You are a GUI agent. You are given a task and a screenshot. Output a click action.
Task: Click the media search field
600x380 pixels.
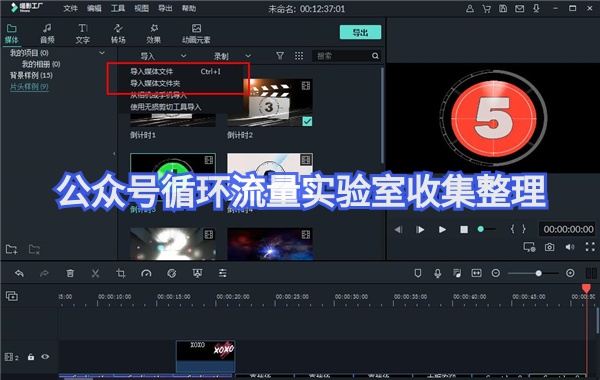click(346, 56)
